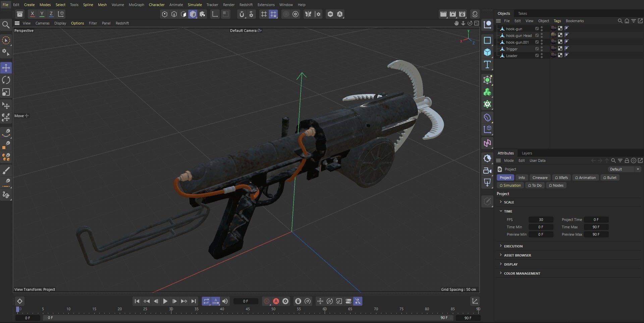The image size is (644, 323).
Task: Go to end of animation
Action: tap(194, 301)
